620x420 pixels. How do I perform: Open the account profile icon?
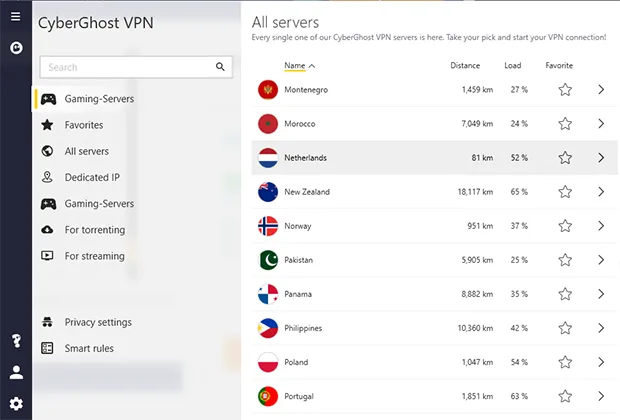(16, 372)
